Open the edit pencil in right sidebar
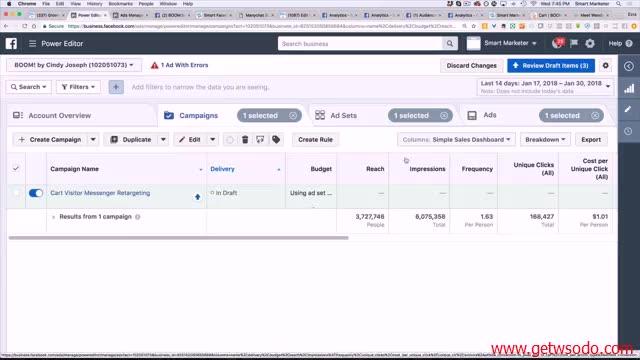 (x=628, y=109)
